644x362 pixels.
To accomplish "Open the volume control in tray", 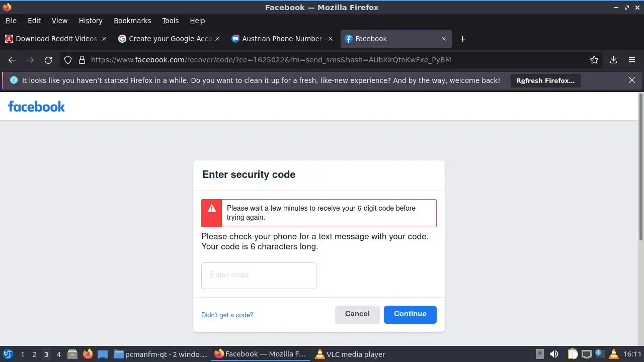I will point(554,354).
